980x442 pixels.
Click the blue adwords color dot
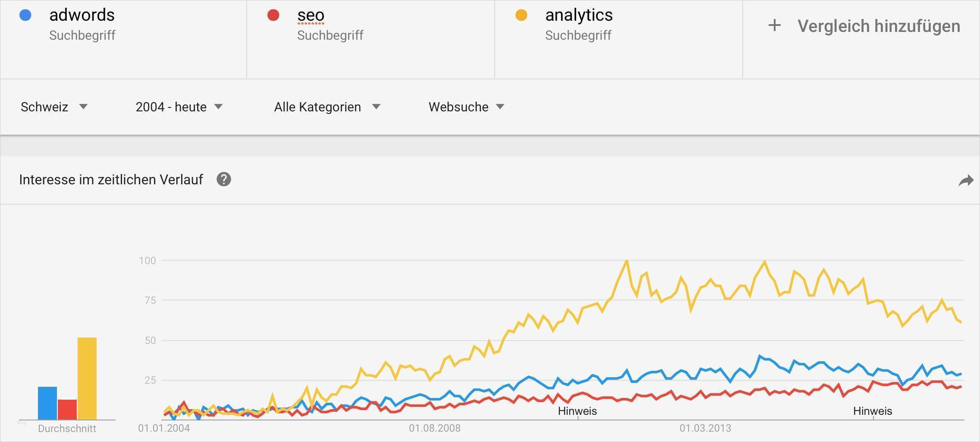25,16
